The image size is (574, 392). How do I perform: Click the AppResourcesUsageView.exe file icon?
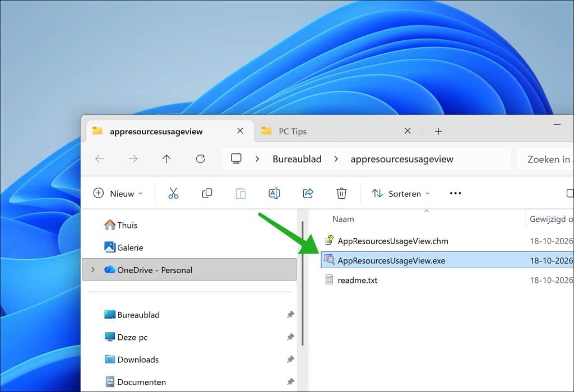(x=329, y=260)
